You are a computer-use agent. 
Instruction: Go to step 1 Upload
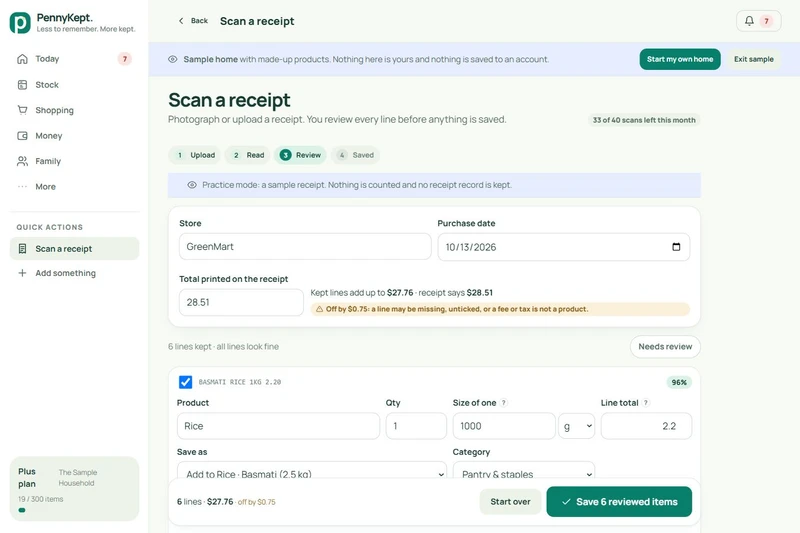point(194,155)
